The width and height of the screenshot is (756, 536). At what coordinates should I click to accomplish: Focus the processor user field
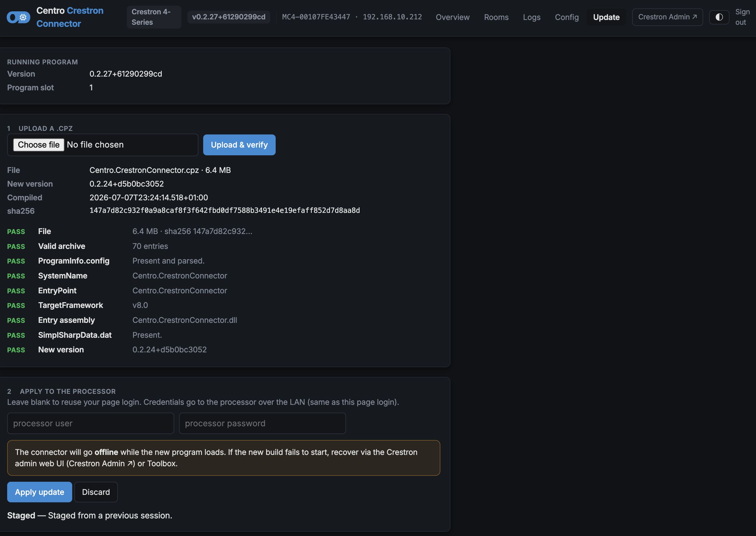coord(90,423)
